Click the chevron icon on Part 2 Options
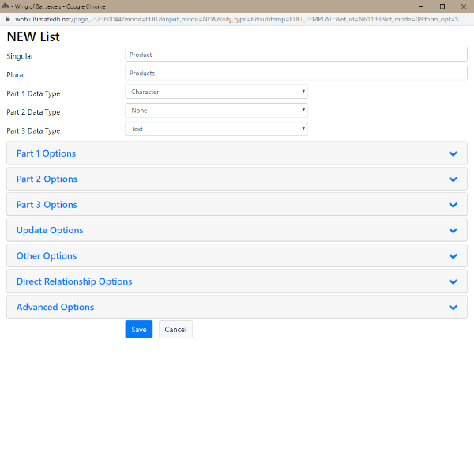The width and height of the screenshot is (474, 476). point(453,179)
